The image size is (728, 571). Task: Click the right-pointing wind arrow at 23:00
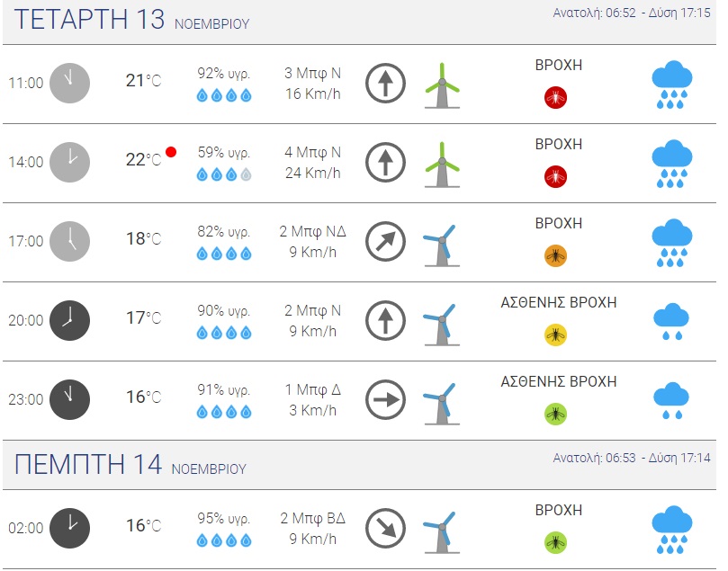pyautogui.click(x=385, y=400)
